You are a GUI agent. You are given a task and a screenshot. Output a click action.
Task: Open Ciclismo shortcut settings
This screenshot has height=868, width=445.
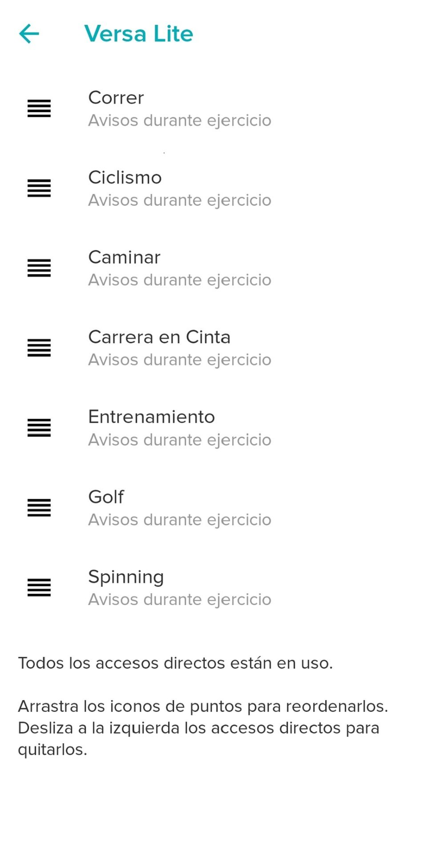pyautogui.click(x=125, y=178)
